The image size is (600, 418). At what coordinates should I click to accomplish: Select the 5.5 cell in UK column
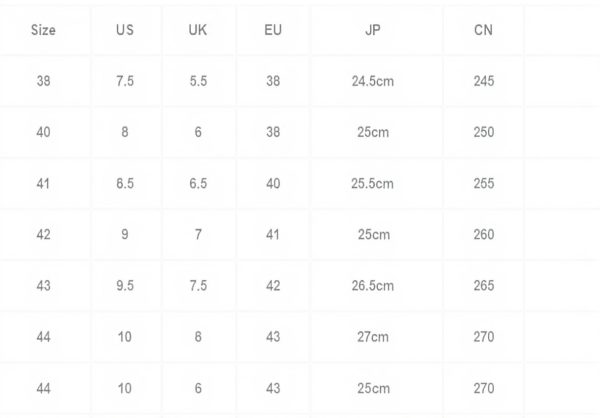click(x=198, y=81)
